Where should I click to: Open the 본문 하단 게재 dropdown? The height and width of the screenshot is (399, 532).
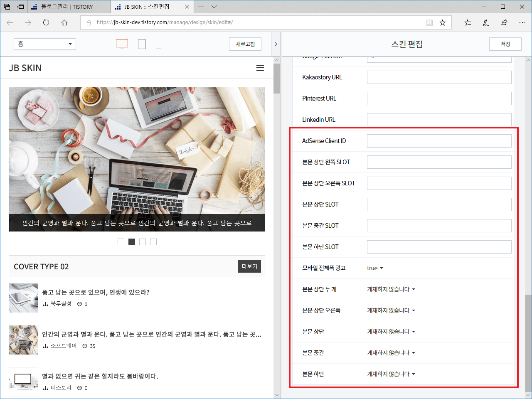click(x=391, y=374)
